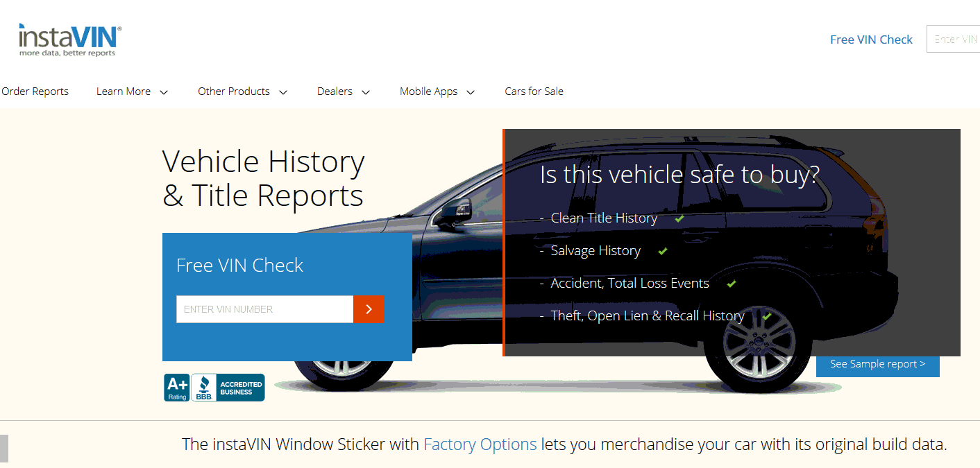The image size is (980, 468).
Task: Expand the Dealers chevron
Action: click(x=366, y=92)
